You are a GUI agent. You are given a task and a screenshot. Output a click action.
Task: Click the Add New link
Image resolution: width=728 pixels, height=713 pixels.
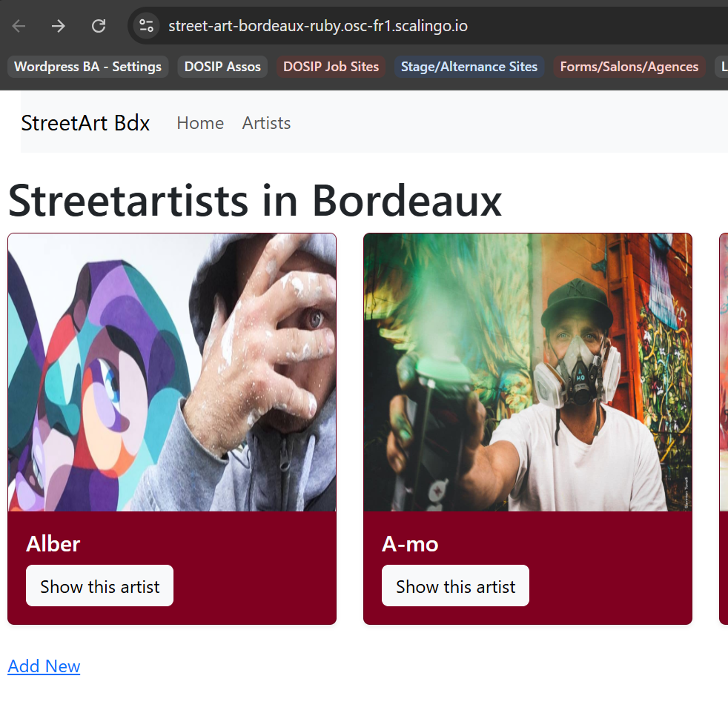[x=44, y=666]
